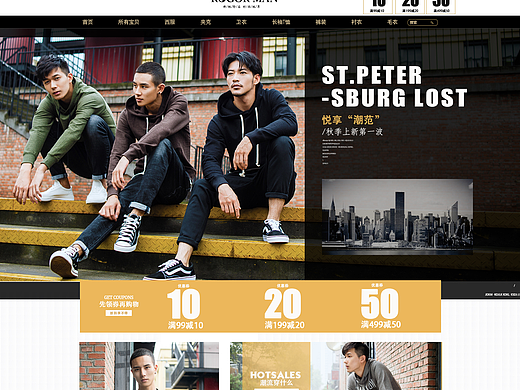The height and width of the screenshot is (390, 520).
Task: Open the grey hoodie model photo
Action: (x=376, y=366)
